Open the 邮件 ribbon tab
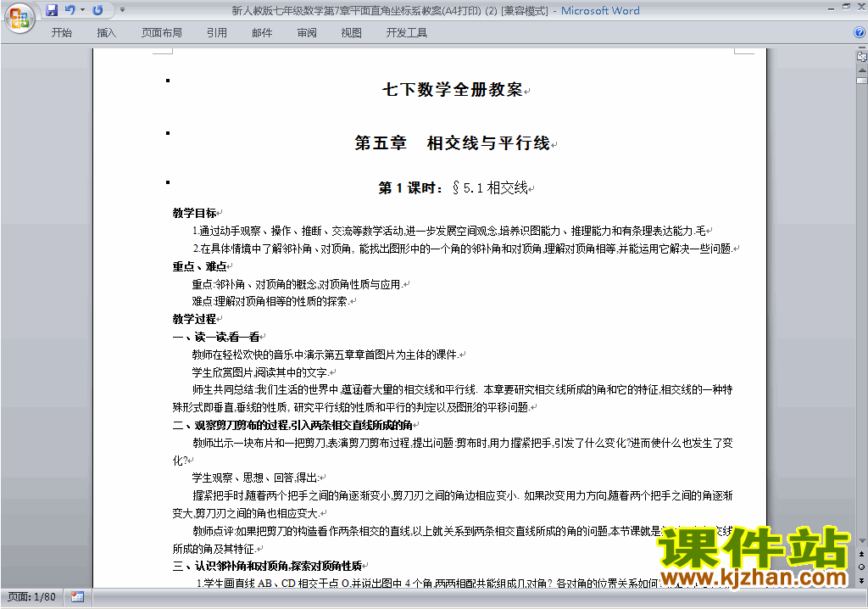The image size is (868, 609). point(262,33)
